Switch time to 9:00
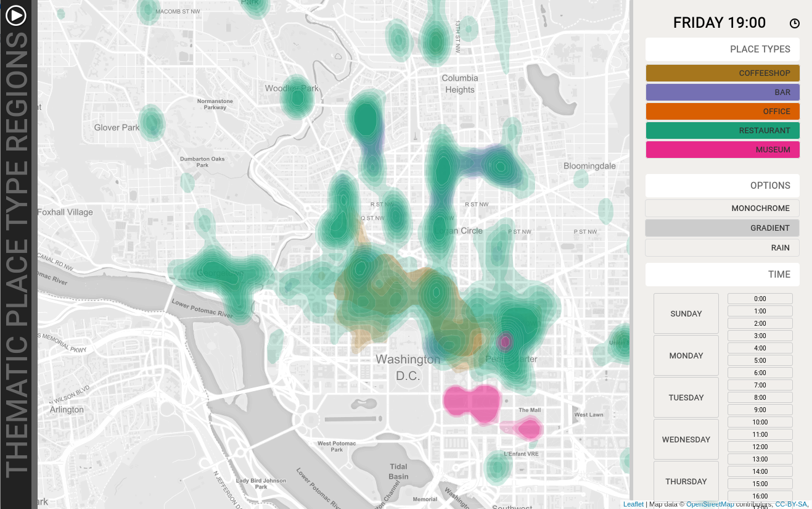 pos(760,410)
